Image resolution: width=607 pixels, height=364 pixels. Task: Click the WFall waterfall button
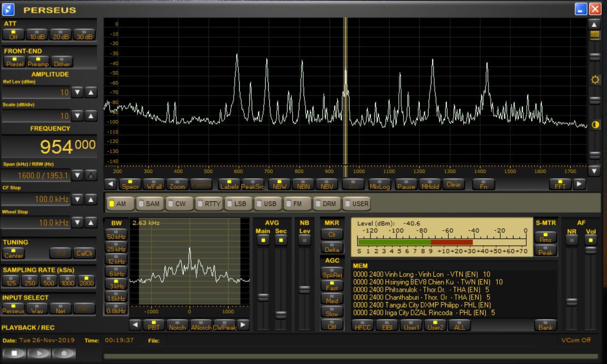[x=154, y=184]
